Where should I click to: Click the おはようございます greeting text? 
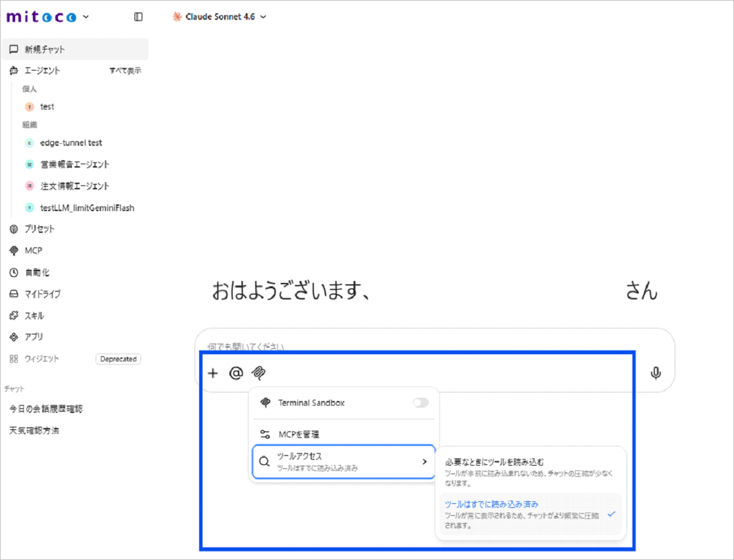click(291, 291)
